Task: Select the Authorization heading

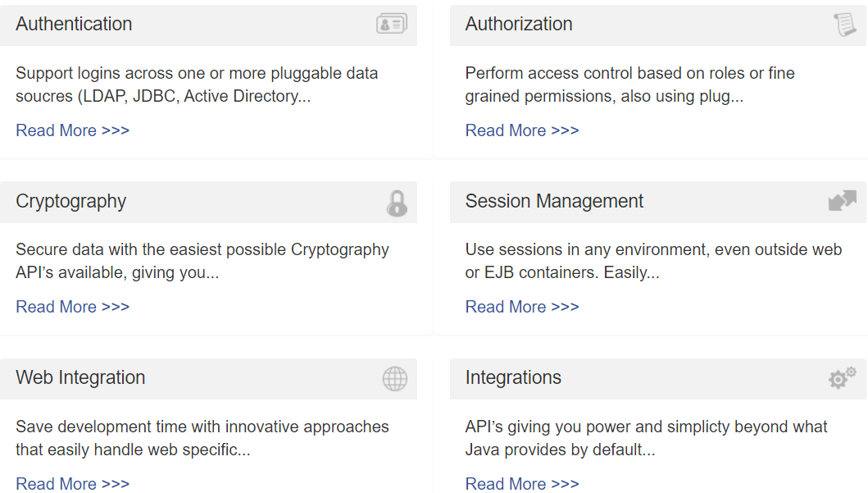Action: tap(519, 25)
